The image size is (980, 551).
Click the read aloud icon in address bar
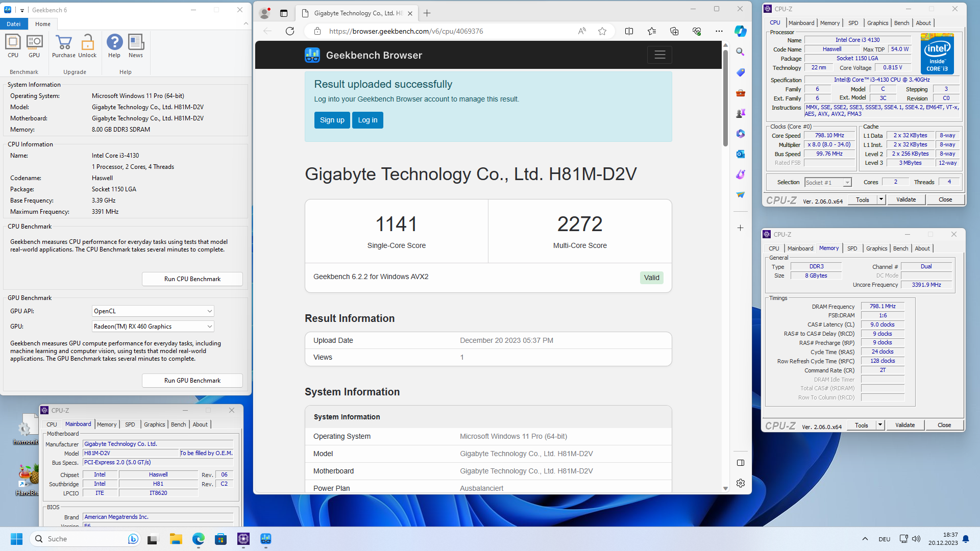tap(582, 31)
